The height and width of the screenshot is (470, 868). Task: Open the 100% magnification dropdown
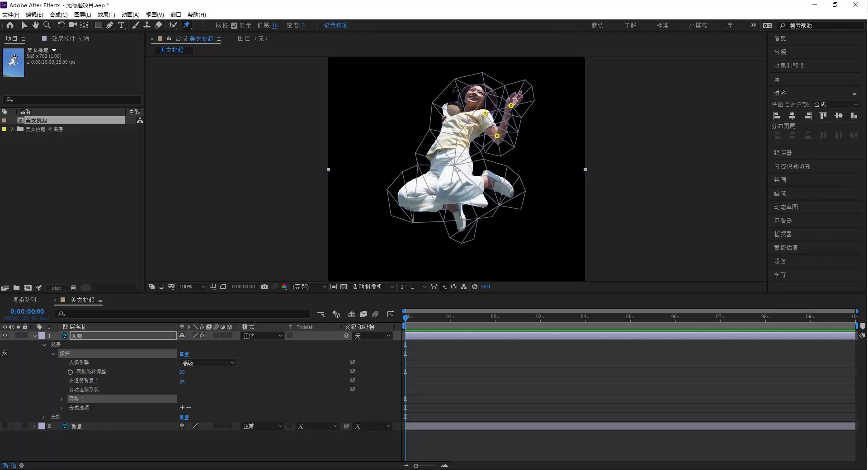pos(192,287)
